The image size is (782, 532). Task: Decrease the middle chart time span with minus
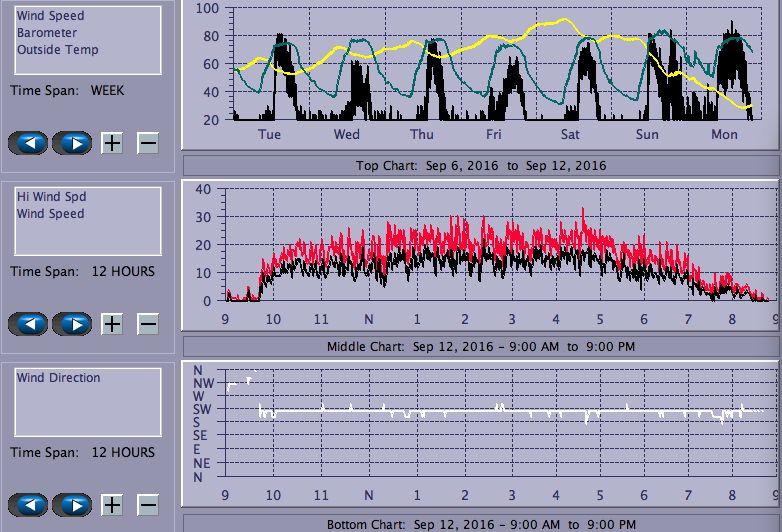coord(147,324)
